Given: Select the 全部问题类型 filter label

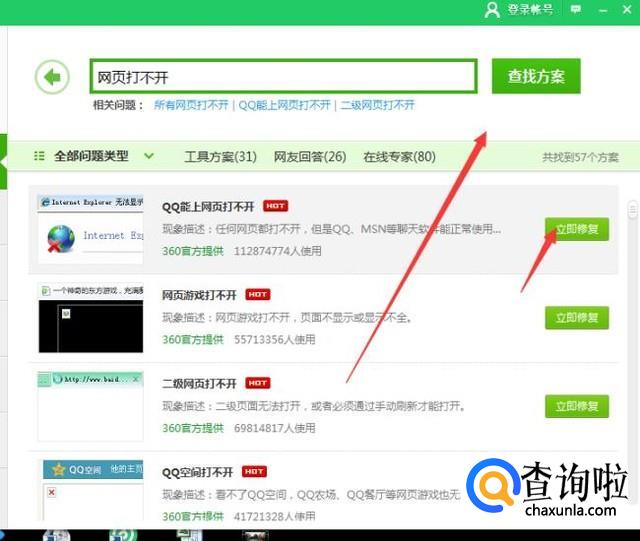Looking at the screenshot, I should 91,156.
